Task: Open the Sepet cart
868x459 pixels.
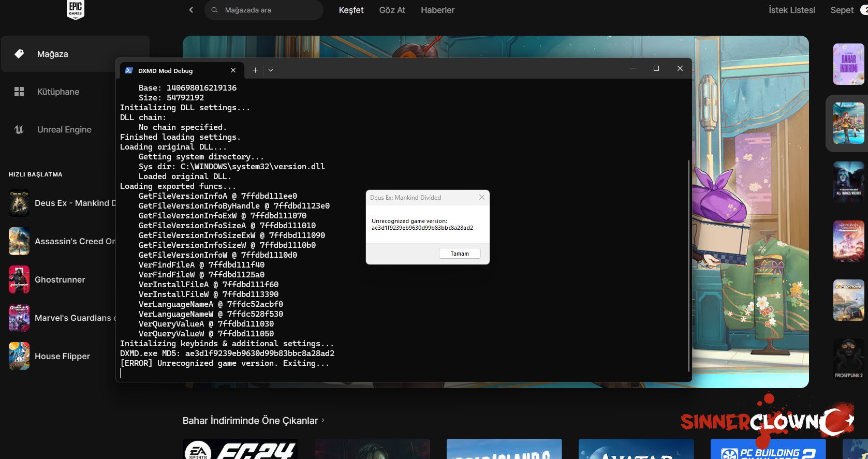Action: [842, 10]
